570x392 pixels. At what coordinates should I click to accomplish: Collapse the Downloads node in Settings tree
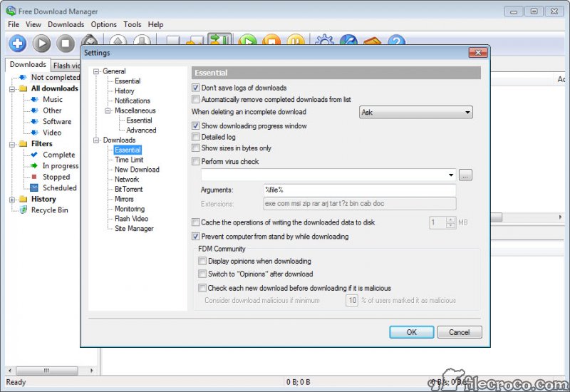[96, 140]
